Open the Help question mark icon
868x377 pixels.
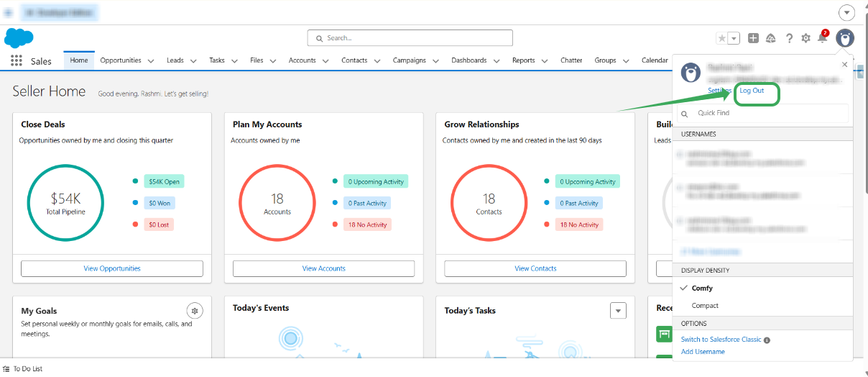(789, 38)
